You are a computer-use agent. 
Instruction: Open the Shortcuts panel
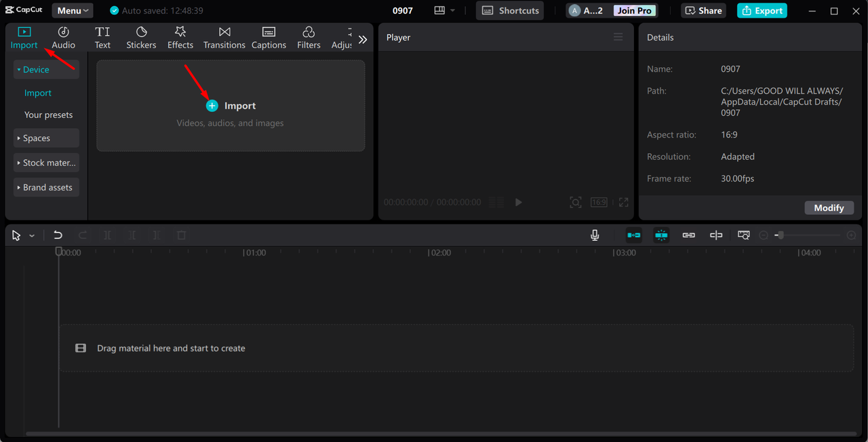point(510,10)
